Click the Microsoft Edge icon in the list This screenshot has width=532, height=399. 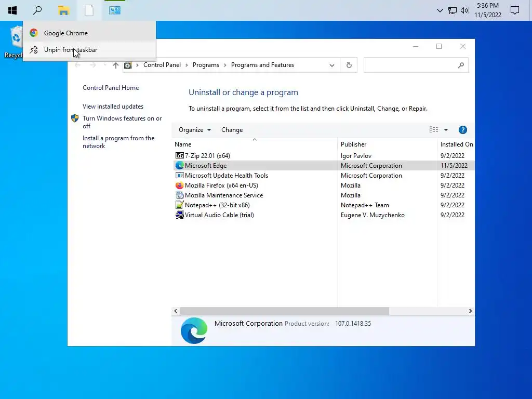coord(179,165)
